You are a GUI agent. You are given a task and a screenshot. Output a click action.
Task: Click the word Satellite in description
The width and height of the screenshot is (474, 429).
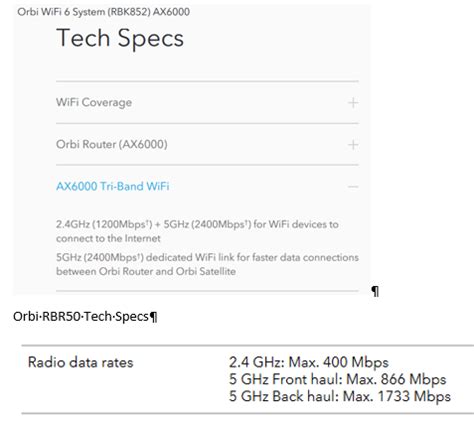point(218,271)
